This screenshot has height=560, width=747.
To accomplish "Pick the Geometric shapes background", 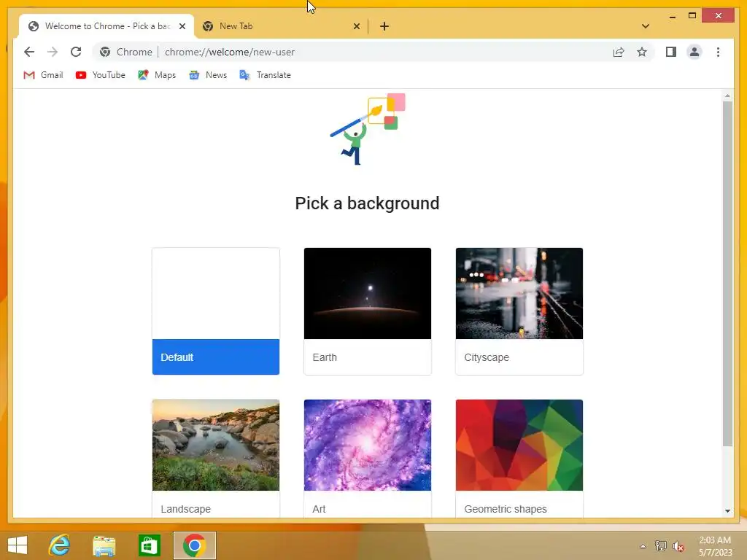I will coord(519,459).
